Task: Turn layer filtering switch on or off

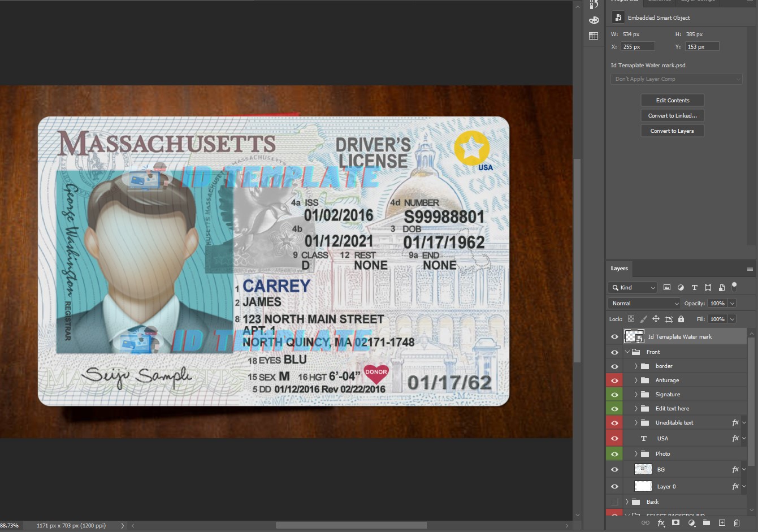Action: 734,286
